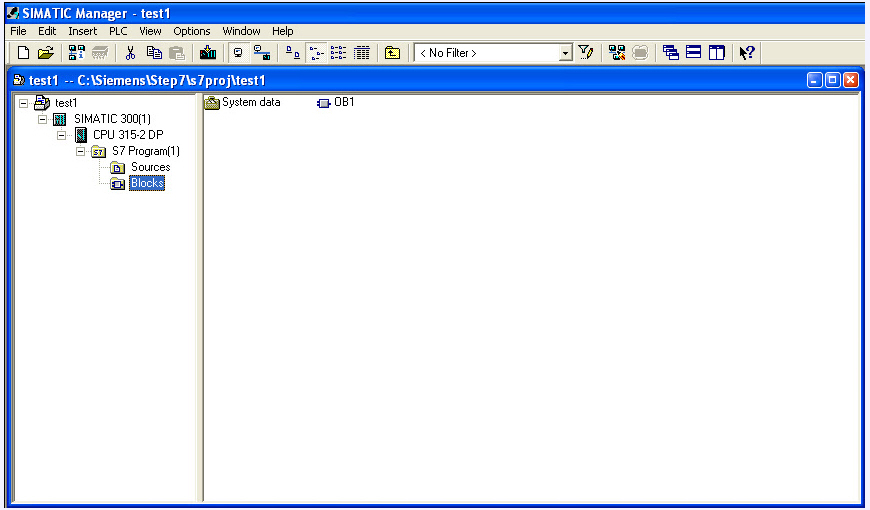This screenshot has width=870, height=510.
Task: Collapse the S7 Program(1) tree node
Action: click(81, 152)
